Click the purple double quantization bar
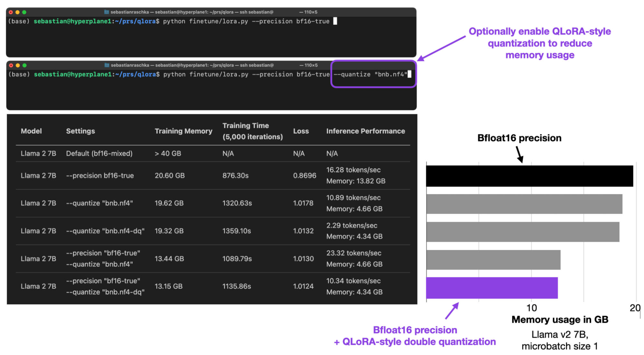 point(492,288)
